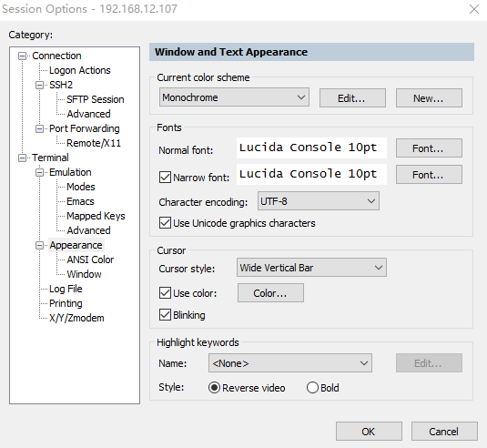Select X/Y/Zmodem category
Image resolution: width=487 pixels, height=448 pixels.
coord(76,318)
